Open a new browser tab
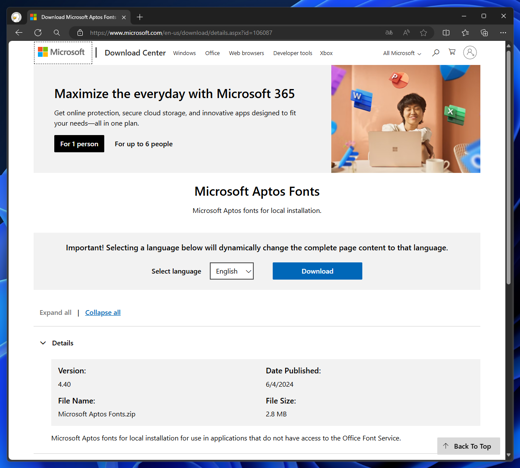Screen dimensions: 520x468 point(140,17)
